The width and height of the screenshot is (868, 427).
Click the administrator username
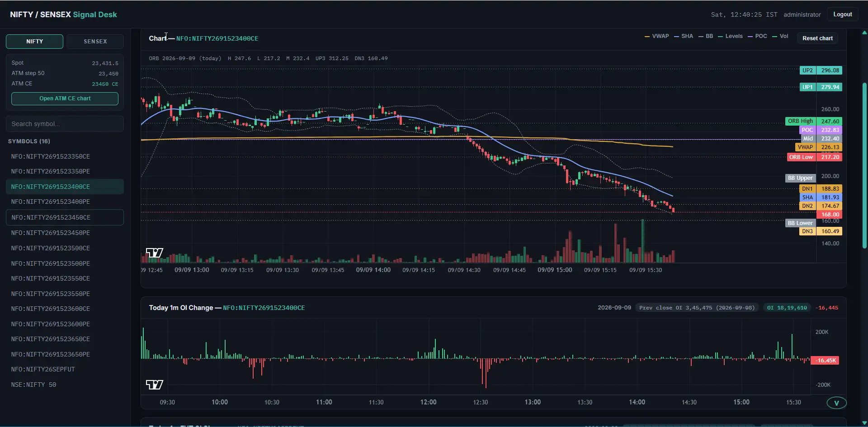[802, 14]
